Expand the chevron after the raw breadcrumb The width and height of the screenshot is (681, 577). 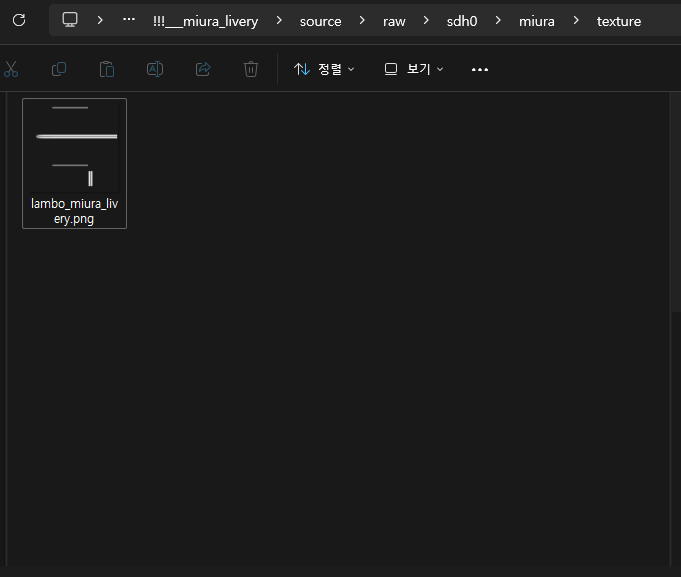(x=426, y=20)
